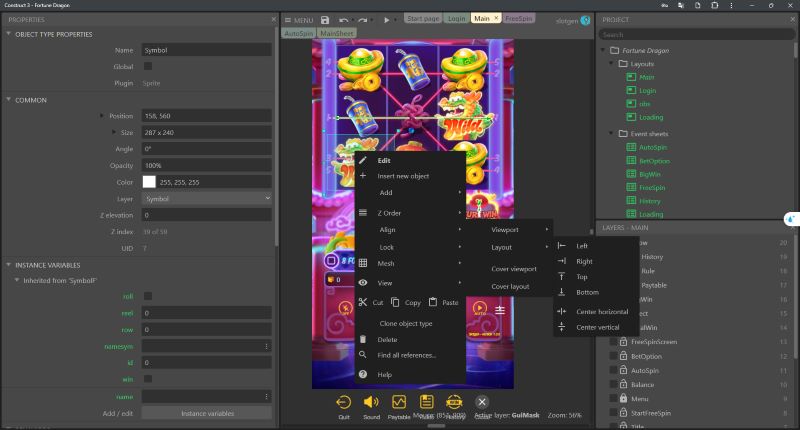This screenshot has height=430, width=800.
Task: Collapse the Layouts folder in Project
Action: pyautogui.click(x=611, y=63)
